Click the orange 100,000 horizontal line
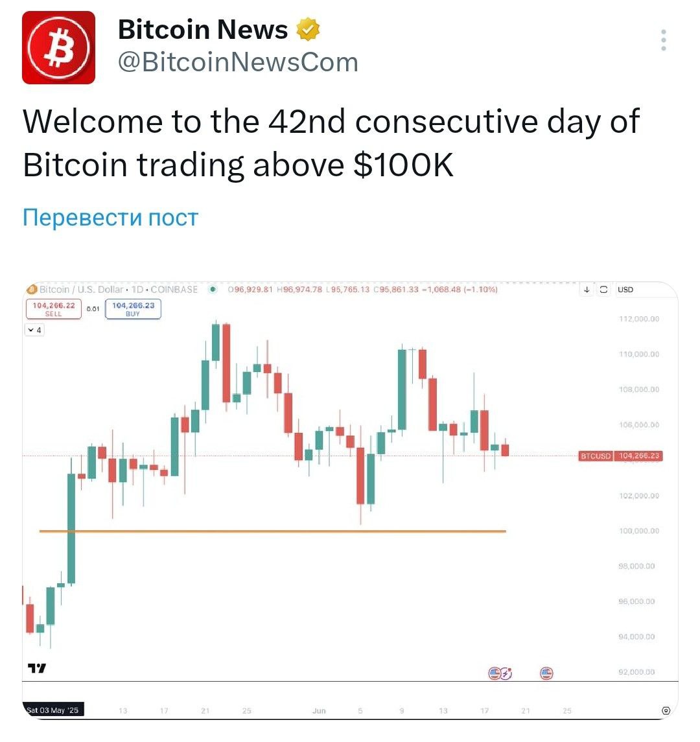Viewport: 700px width, 742px height. click(x=273, y=531)
